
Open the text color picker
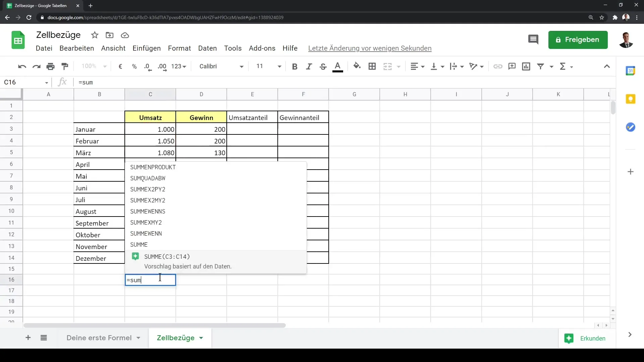[338, 66]
